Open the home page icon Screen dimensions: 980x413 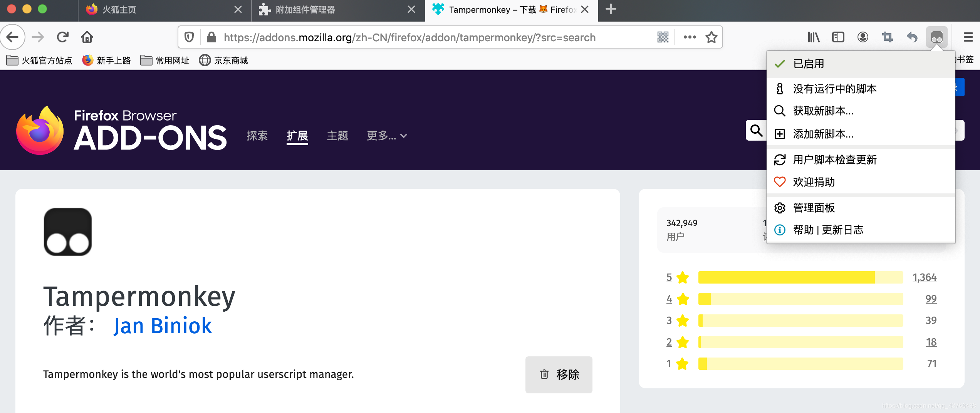point(87,37)
